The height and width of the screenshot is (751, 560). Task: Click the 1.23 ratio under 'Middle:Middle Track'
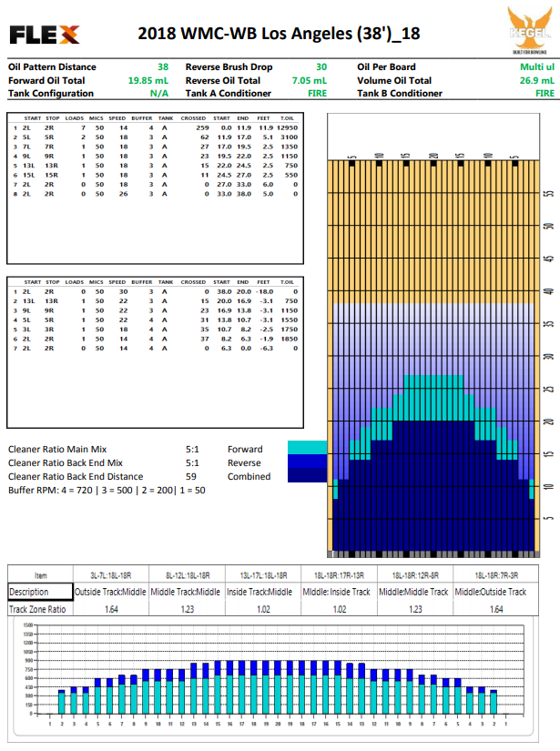point(415,609)
